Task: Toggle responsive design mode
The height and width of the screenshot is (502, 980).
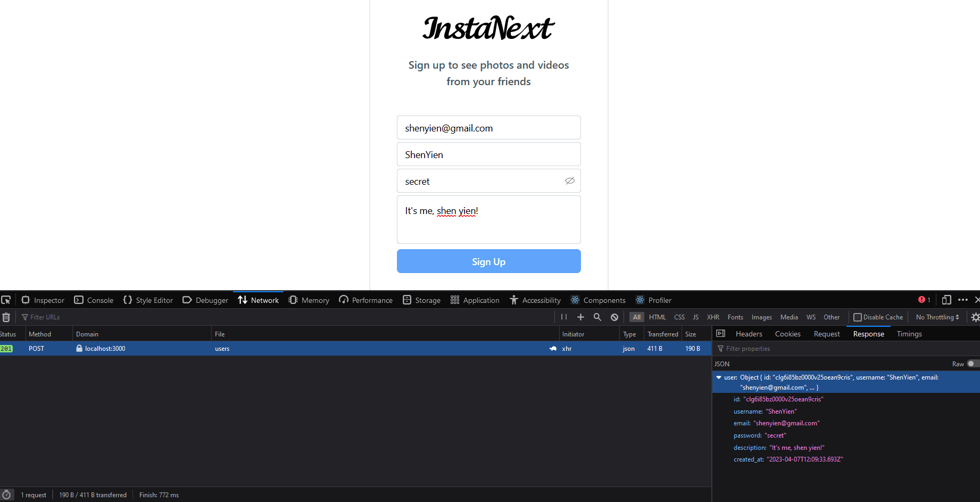Action: 946,300
